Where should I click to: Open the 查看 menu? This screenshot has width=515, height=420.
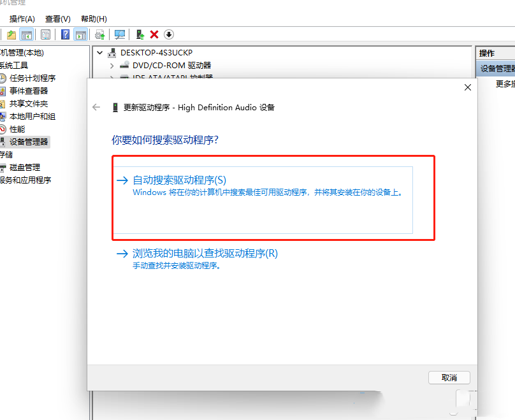tap(57, 18)
